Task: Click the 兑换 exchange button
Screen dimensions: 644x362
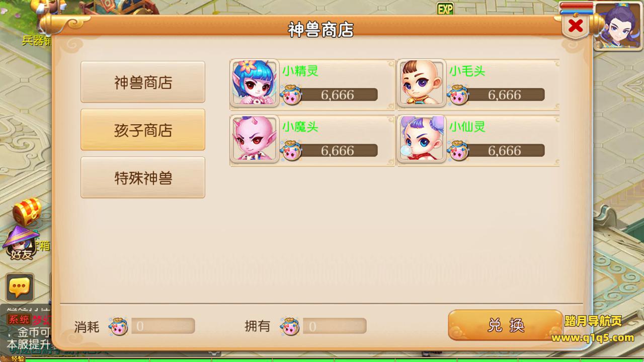Action: (506, 325)
